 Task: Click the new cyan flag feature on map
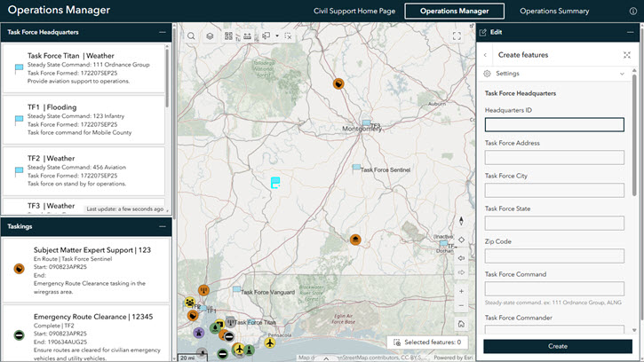coord(275,183)
